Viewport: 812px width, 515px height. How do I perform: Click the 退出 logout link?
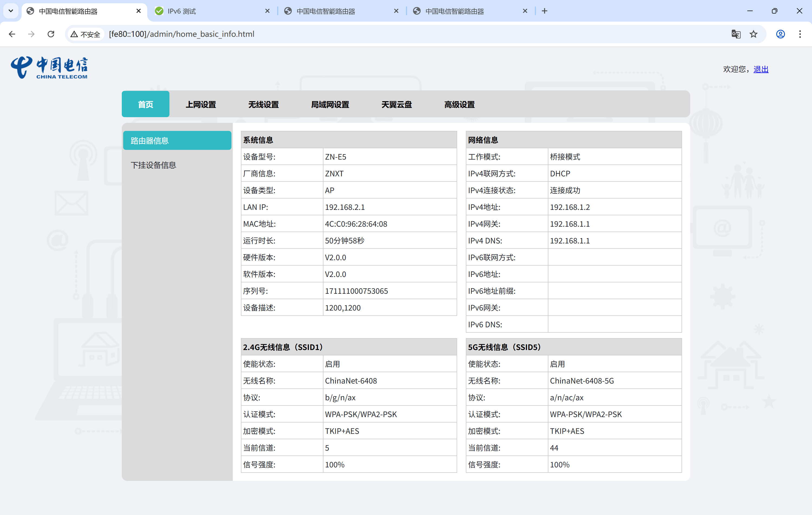pos(761,69)
